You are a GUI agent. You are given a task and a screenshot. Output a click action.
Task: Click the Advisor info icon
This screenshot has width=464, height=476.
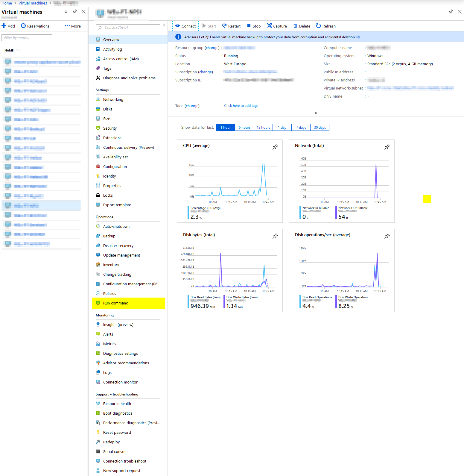[x=178, y=37]
